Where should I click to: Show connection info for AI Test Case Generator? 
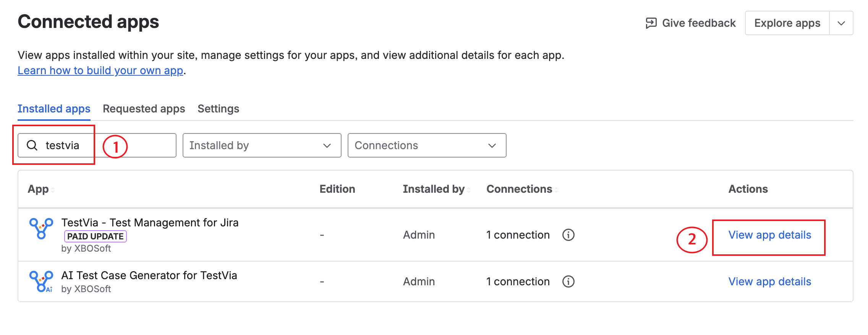(x=568, y=281)
